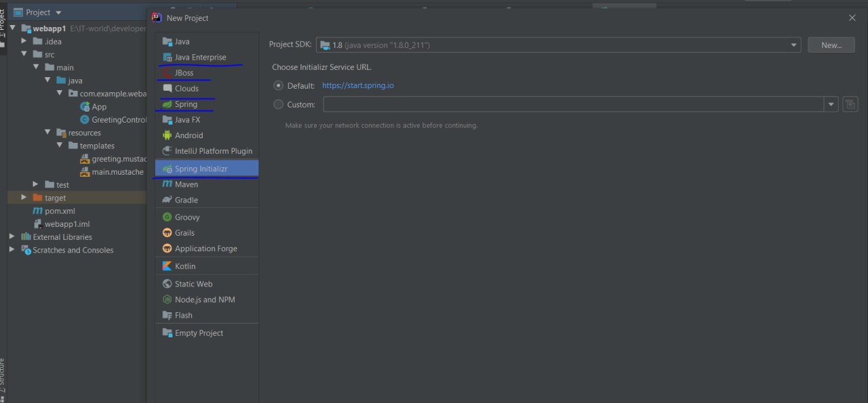Open the Custom URL history dropdown arrow
The height and width of the screenshot is (403, 868).
832,104
